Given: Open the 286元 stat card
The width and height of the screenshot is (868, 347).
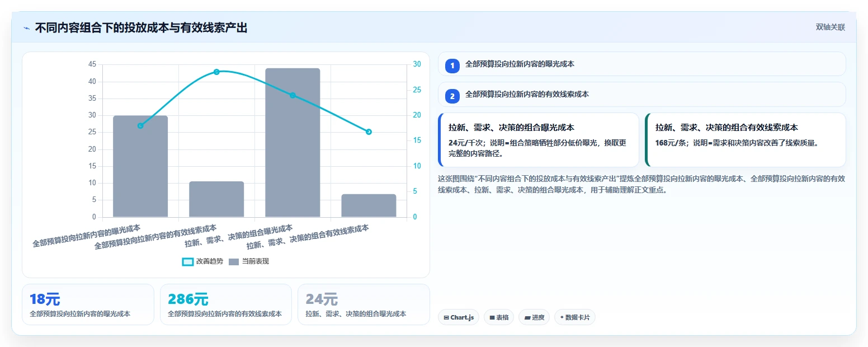Looking at the screenshot, I should [226, 304].
